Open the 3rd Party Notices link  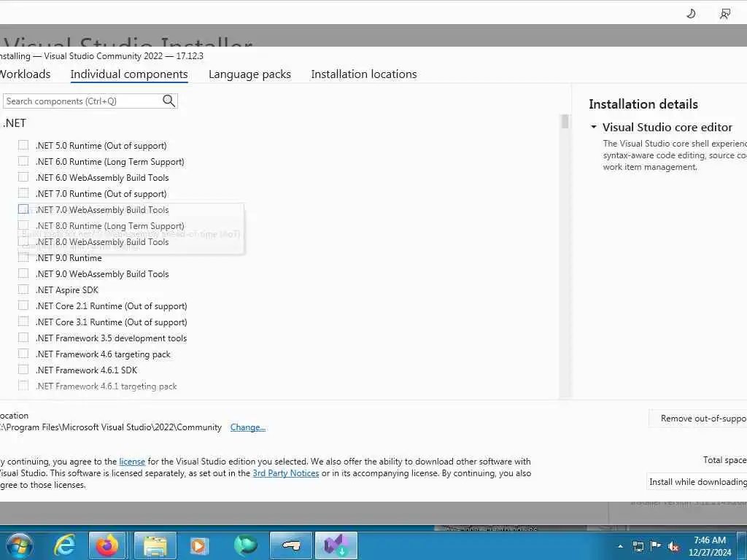tap(286, 473)
